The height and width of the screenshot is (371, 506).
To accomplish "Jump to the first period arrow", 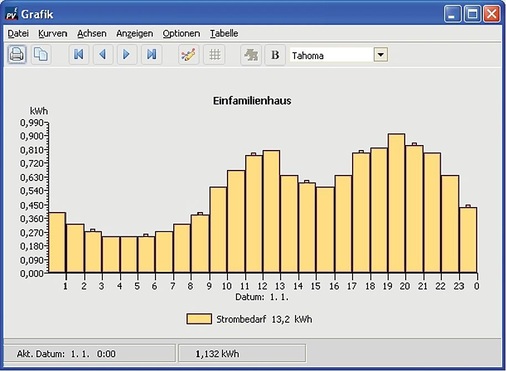I will pos(79,54).
